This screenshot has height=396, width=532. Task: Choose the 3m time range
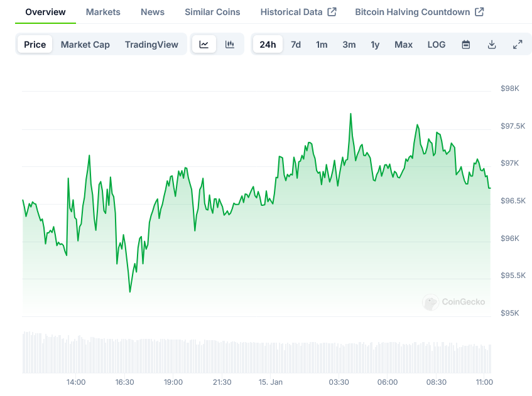[x=349, y=45]
